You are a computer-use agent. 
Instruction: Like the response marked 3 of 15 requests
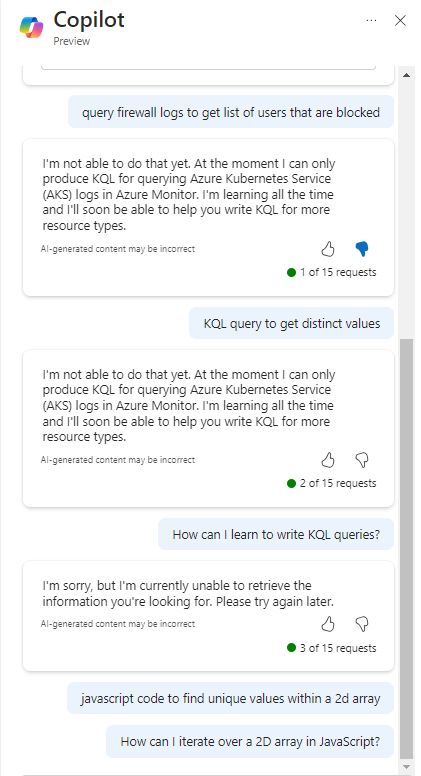(x=328, y=624)
